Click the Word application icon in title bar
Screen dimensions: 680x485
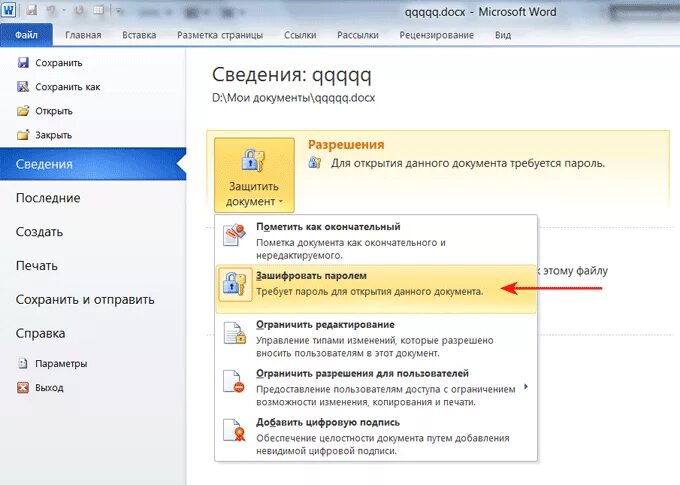(x=9, y=10)
